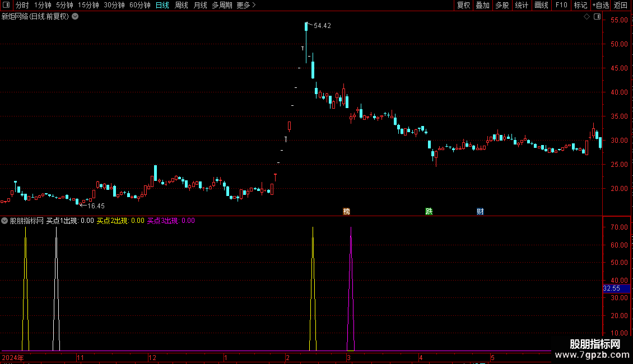This screenshot has width=633, height=364.
Task: Switch to 月线 monthly chart
Action: tap(200, 5)
